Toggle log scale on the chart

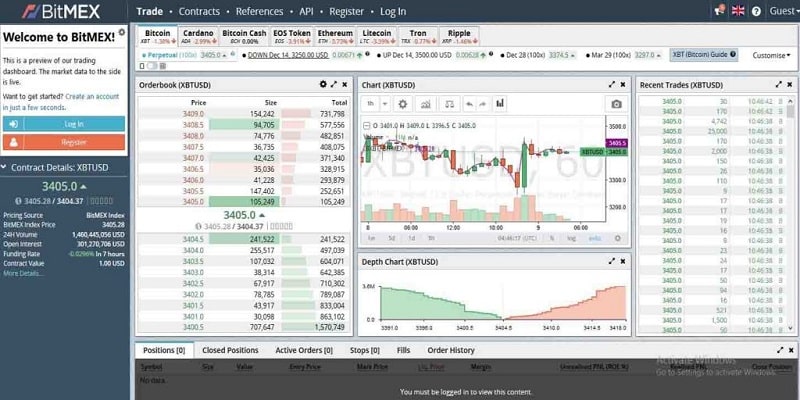click(571, 238)
